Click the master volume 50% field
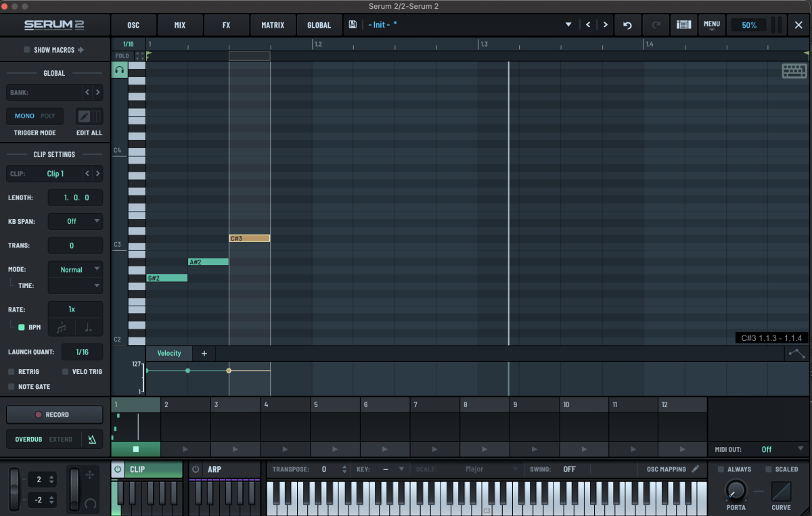The height and width of the screenshot is (516, 812). click(749, 25)
